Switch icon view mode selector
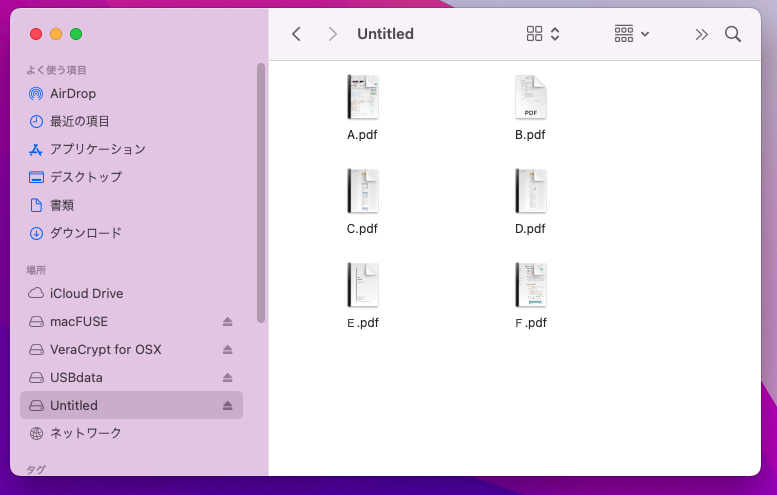 543,34
